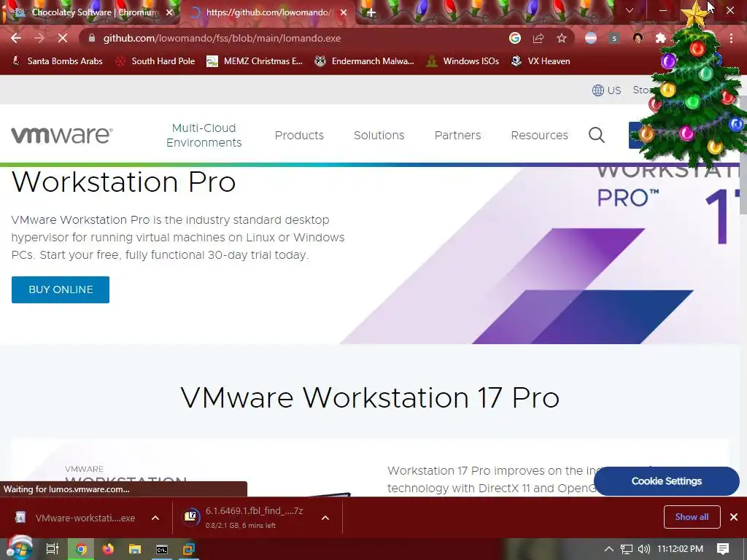Click Show all downloads
747x560 pixels.
tap(692, 517)
